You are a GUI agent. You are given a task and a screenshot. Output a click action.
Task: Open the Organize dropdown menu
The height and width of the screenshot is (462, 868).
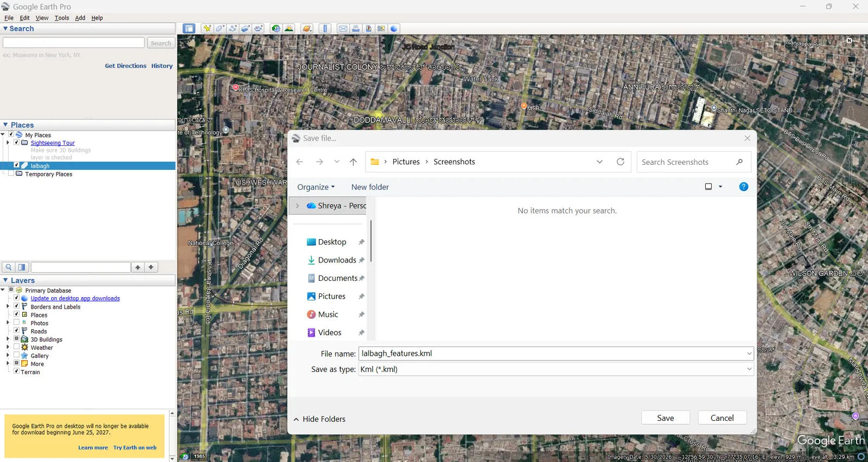[316, 187]
